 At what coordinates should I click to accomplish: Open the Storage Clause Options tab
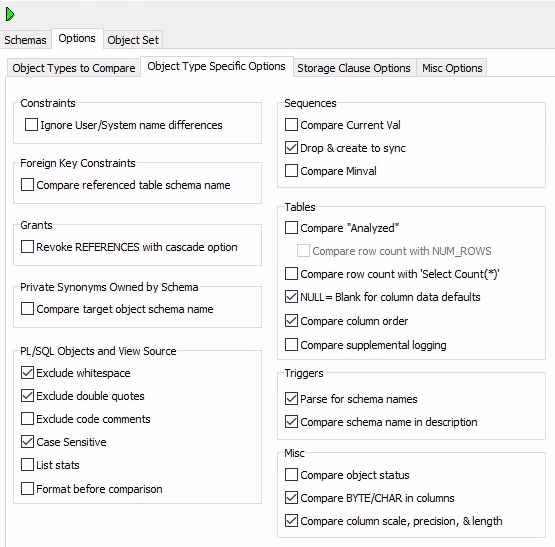click(x=354, y=68)
